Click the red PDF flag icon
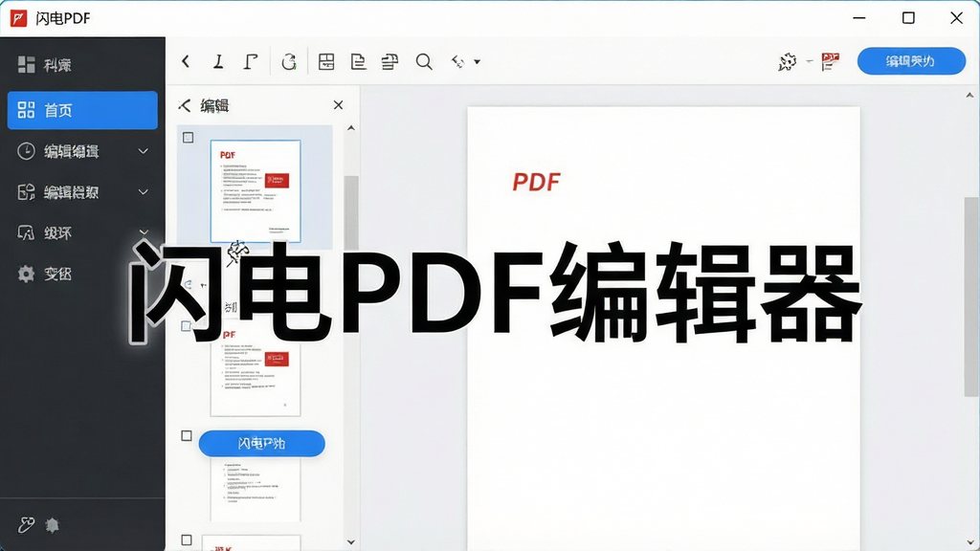The height and width of the screenshot is (551, 980). click(830, 61)
